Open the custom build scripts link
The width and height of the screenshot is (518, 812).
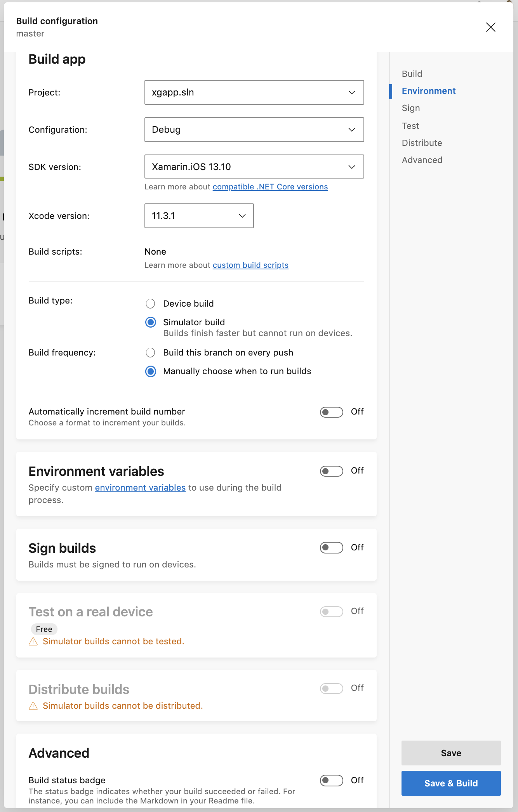(x=250, y=265)
